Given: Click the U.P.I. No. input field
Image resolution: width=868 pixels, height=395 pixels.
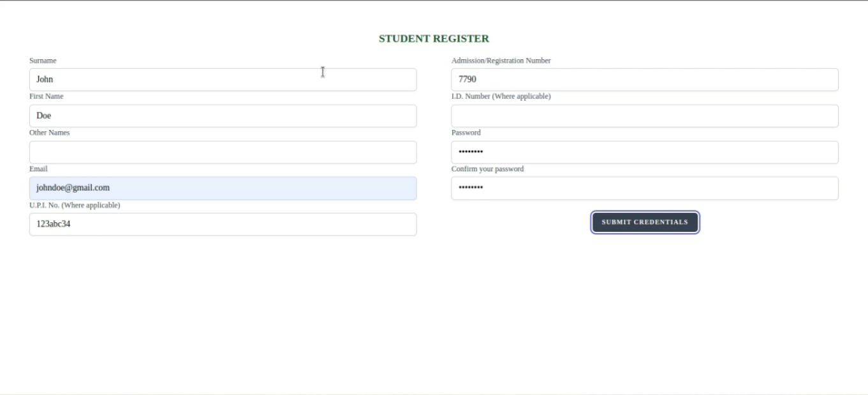Looking at the screenshot, I should (x=223, y=224).
